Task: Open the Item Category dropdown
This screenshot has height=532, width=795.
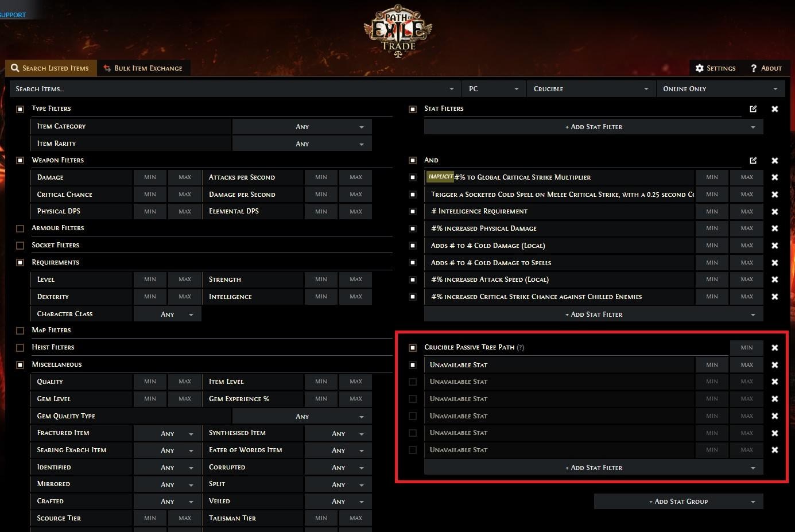Action: point(302,127)
